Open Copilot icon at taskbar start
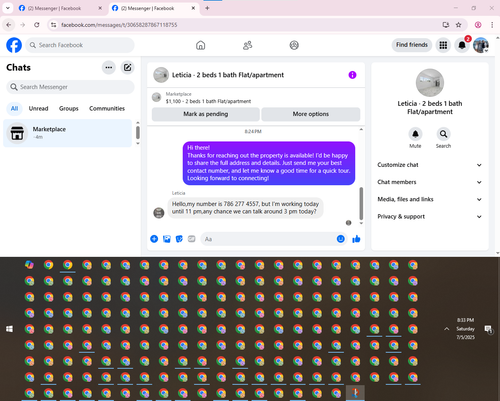Image resolution: width=500 pixels, height=401 pixels. click(29, 265)
